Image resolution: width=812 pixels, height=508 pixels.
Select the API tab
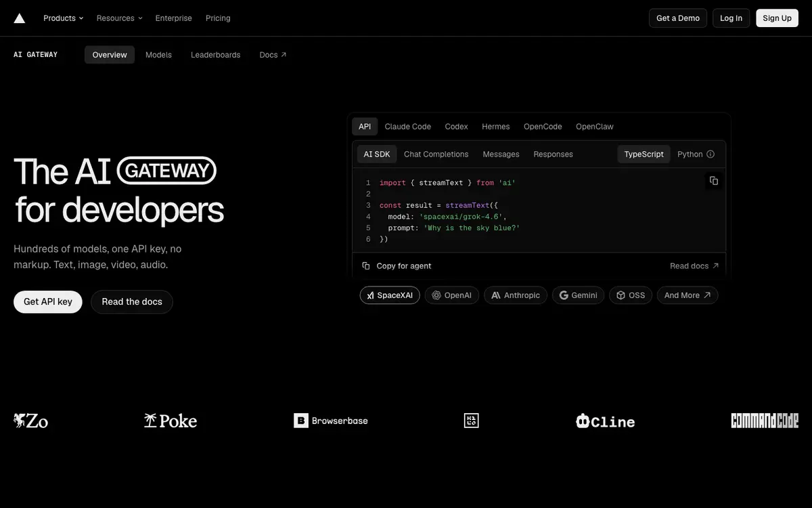(x=365, y=127)
